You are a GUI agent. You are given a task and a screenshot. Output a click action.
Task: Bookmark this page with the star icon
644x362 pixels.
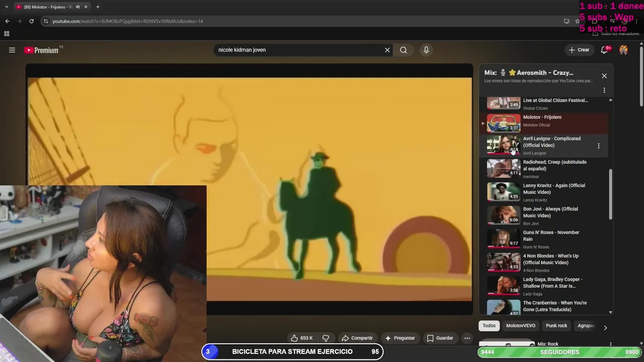[577, 21]
